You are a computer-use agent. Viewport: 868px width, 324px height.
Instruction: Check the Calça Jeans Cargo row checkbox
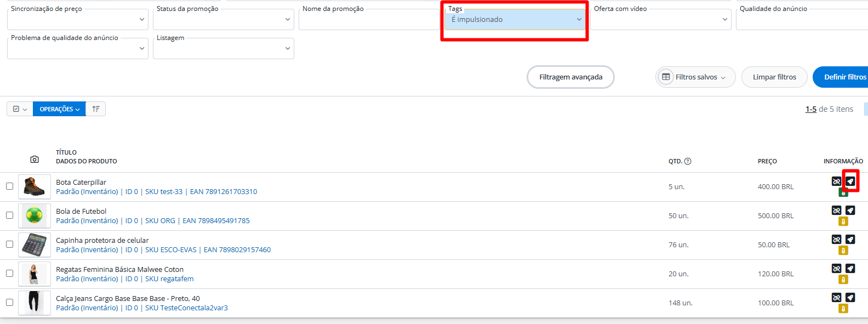point(10,303)
